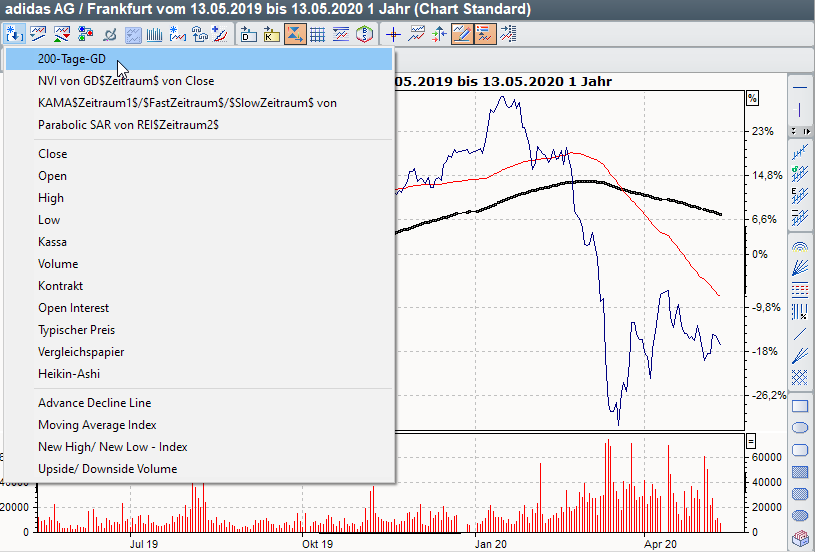
Task: Toggle the equals button on volume axis
Action: [x=752, y=442]
